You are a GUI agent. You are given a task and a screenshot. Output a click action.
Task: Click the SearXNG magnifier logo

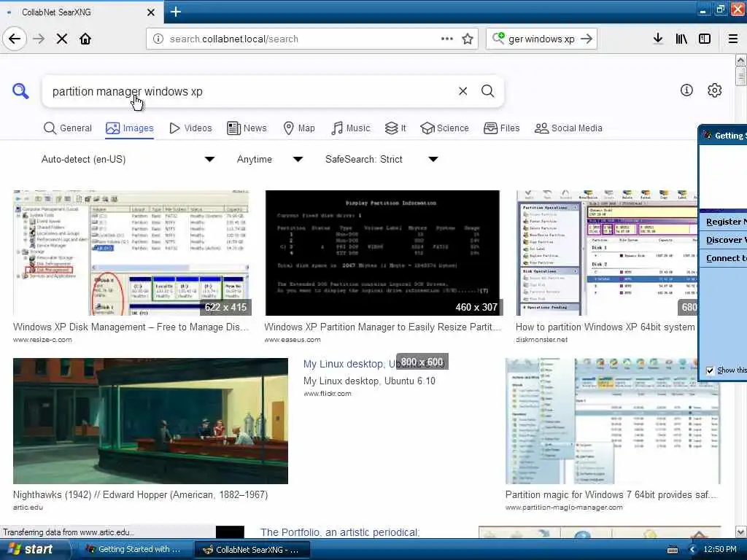click(x=20, y=90)
